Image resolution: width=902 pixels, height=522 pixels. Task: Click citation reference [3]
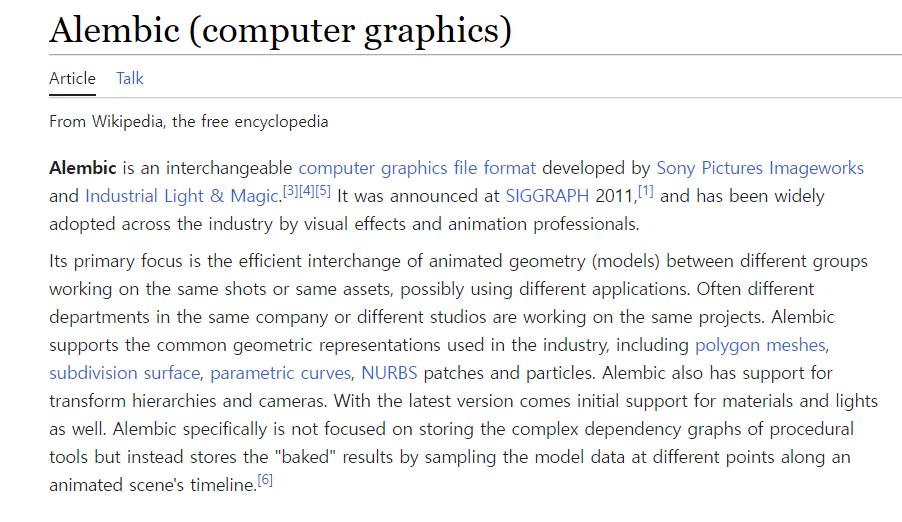(290, 190)
